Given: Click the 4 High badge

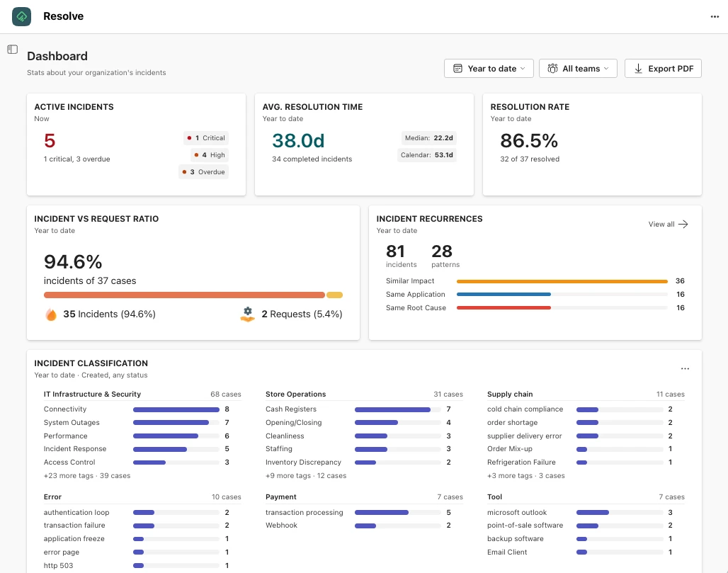Looking at the screenshot, I should [x=210, y=155].
